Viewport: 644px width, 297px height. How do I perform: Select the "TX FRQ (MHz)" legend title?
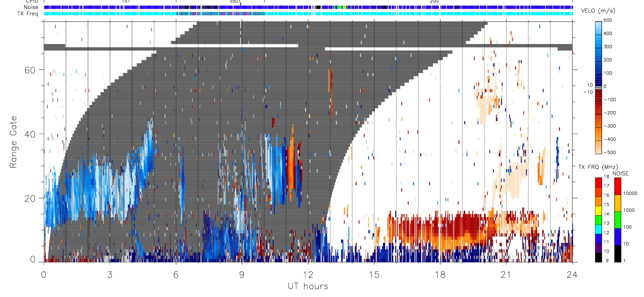[598, 167]
